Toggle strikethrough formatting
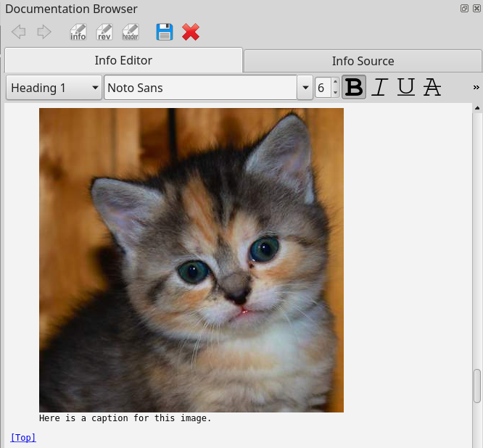Screen dimensions: 483x448 [x=432, y=87]
